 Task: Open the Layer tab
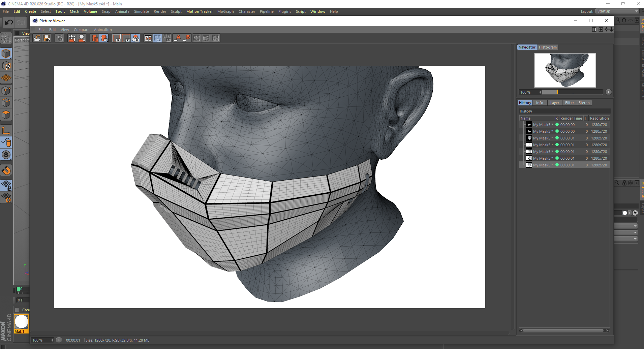coord(554,103)
